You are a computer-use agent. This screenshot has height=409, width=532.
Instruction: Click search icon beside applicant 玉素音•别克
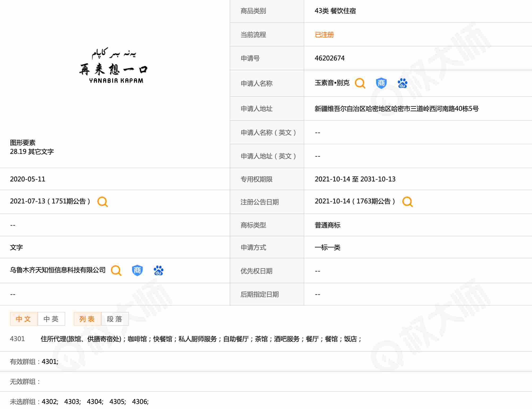(x=360, y=83)
